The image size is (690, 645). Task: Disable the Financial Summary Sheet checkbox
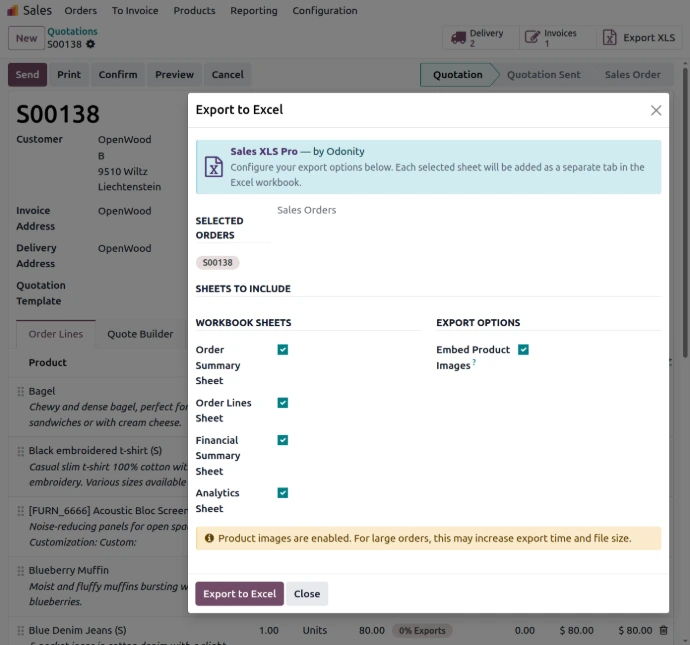(283, 440)
